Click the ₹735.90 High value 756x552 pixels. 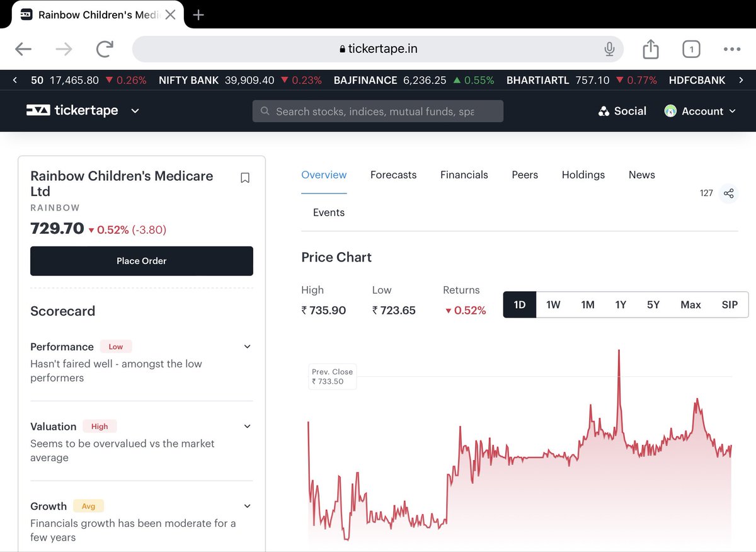[324, 310]
